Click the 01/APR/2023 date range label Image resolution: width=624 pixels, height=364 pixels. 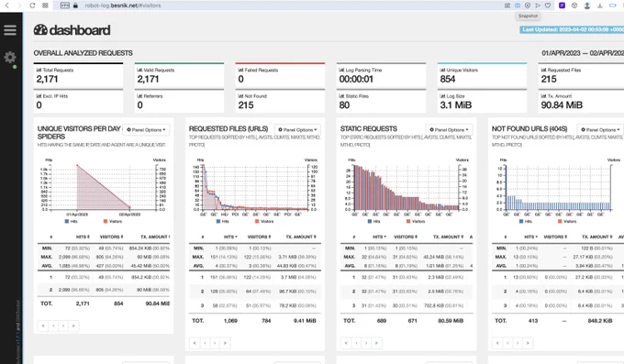point(583,53)
